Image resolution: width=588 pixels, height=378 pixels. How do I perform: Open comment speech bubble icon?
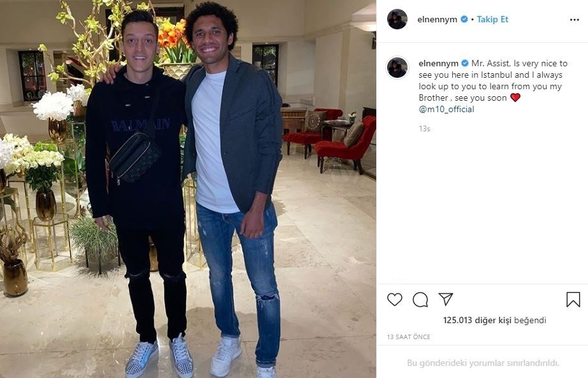click(420, 300)
